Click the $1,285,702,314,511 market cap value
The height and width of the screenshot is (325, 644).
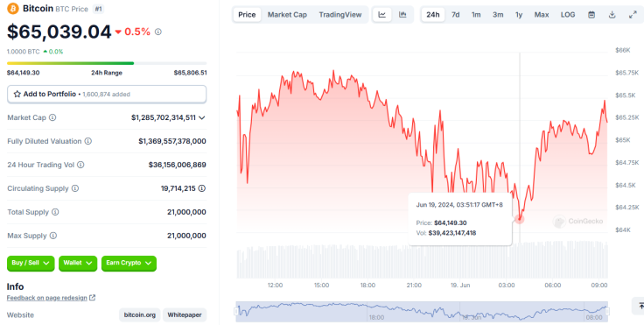[164, 117]
